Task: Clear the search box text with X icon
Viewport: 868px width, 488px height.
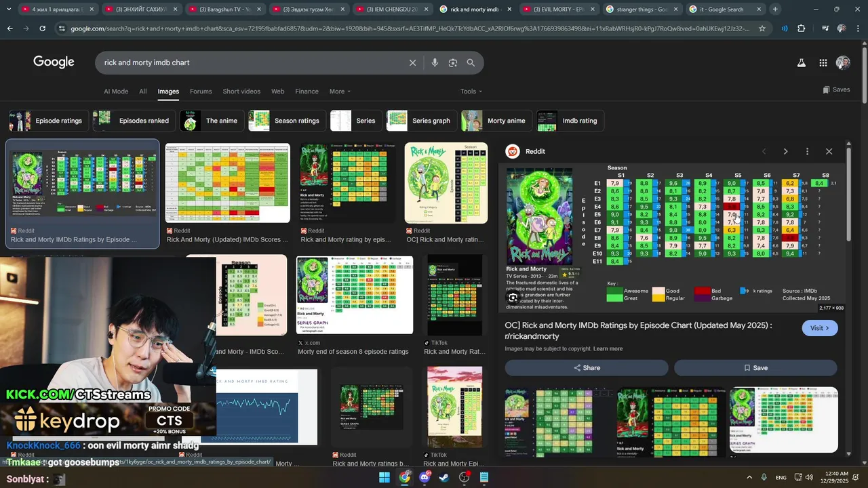Action: [x=412, y=62]
